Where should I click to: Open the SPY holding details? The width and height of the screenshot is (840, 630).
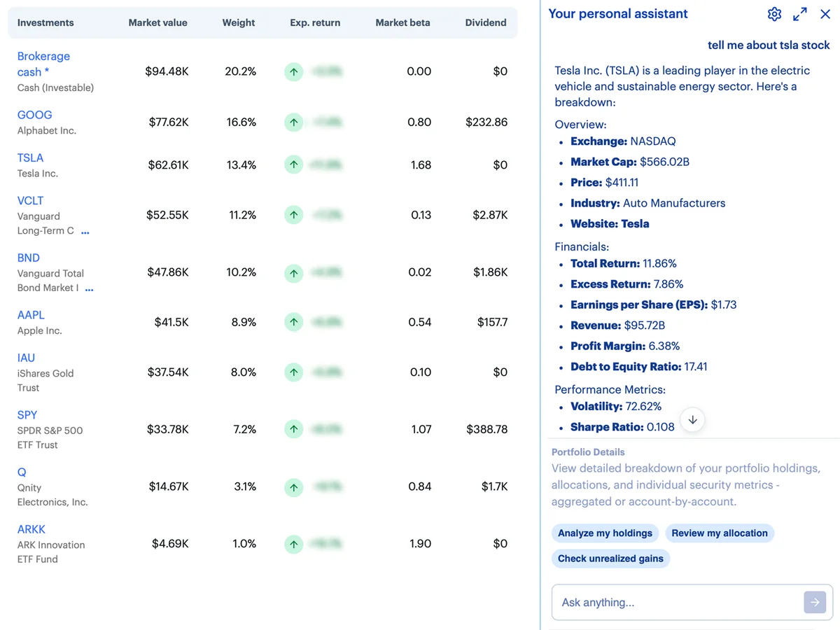coord(27,414)
